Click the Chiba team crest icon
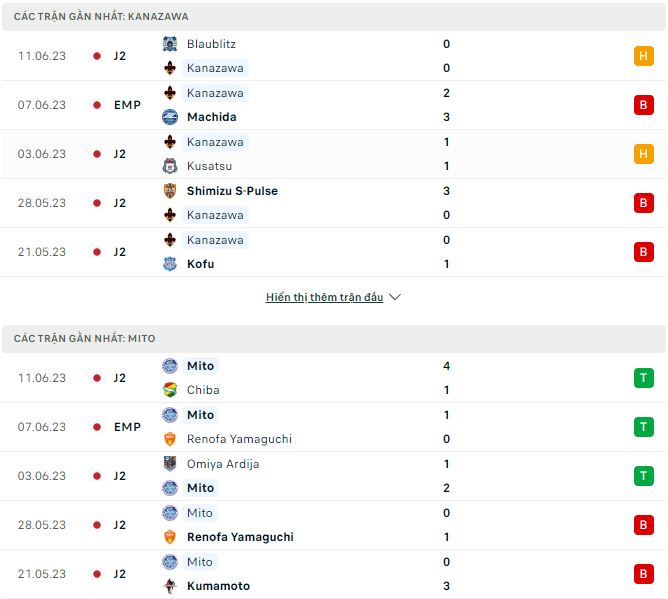This screenshot has width=668, height=599. (170, 390)
